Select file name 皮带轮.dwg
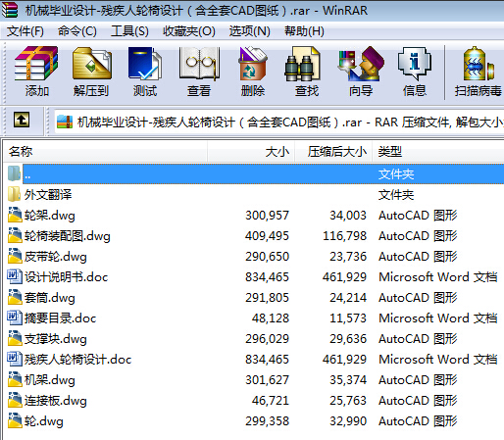This screenshot has height=440, width=504. 56,257
